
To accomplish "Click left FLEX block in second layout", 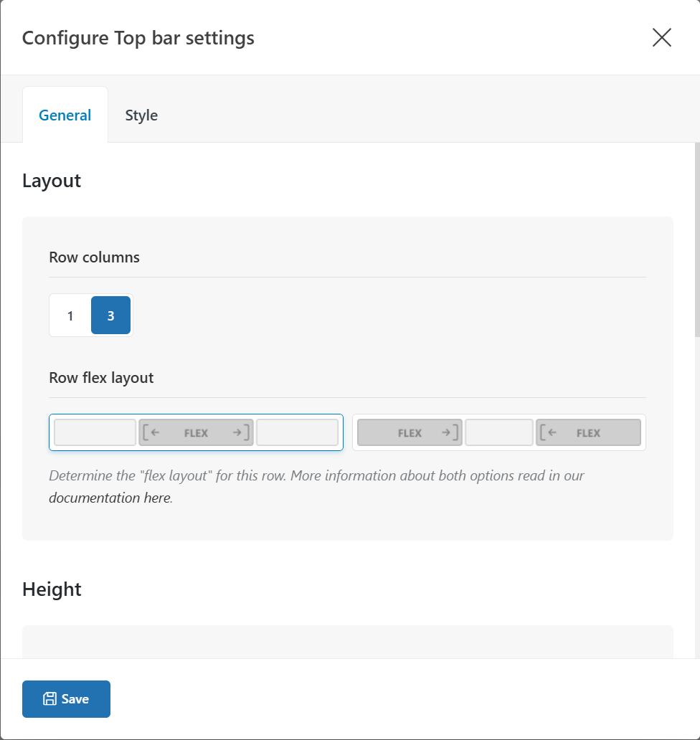I will pyautogui.click(x=410, y=433).
